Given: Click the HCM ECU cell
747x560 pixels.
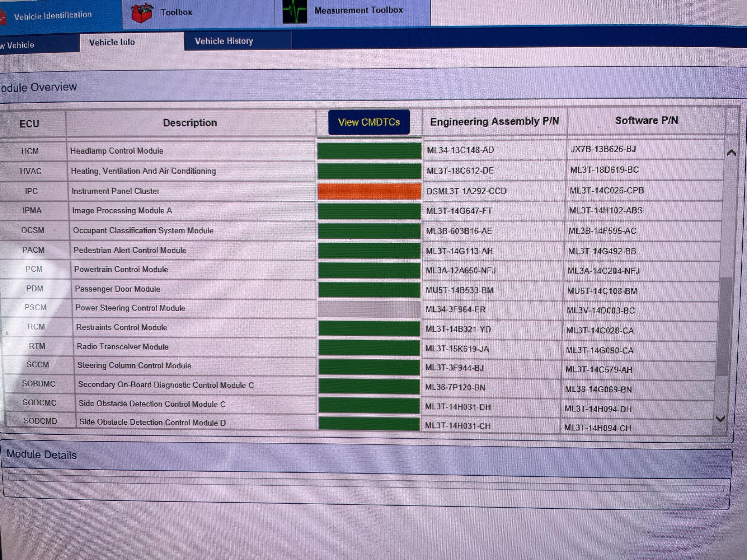Looking at the screenshot, I should pos(30,151).
